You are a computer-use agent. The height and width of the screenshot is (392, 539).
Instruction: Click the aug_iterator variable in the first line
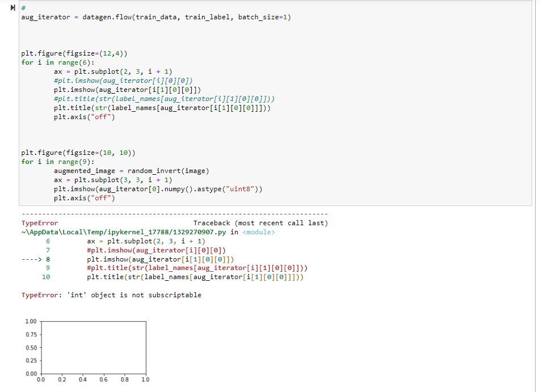41,17
